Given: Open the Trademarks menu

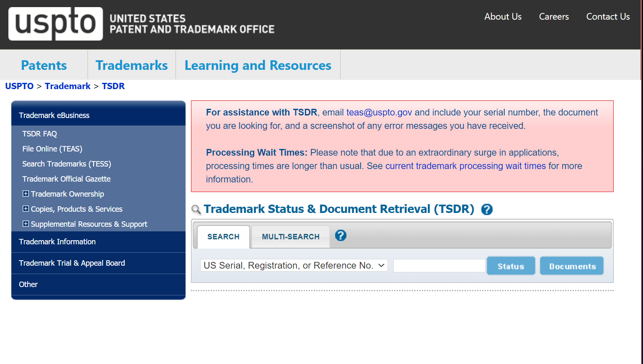Looking at the screenshot, I should 132,65.
